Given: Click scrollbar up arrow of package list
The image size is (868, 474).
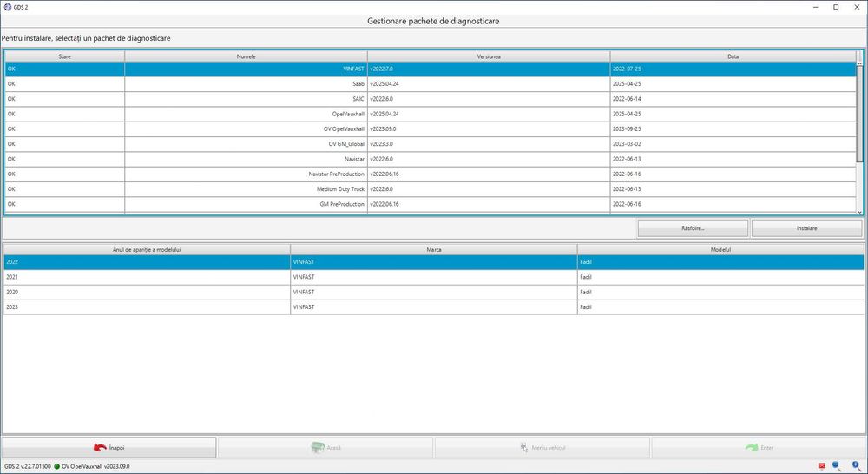Looking at the screenshot, I should (859, 64).
